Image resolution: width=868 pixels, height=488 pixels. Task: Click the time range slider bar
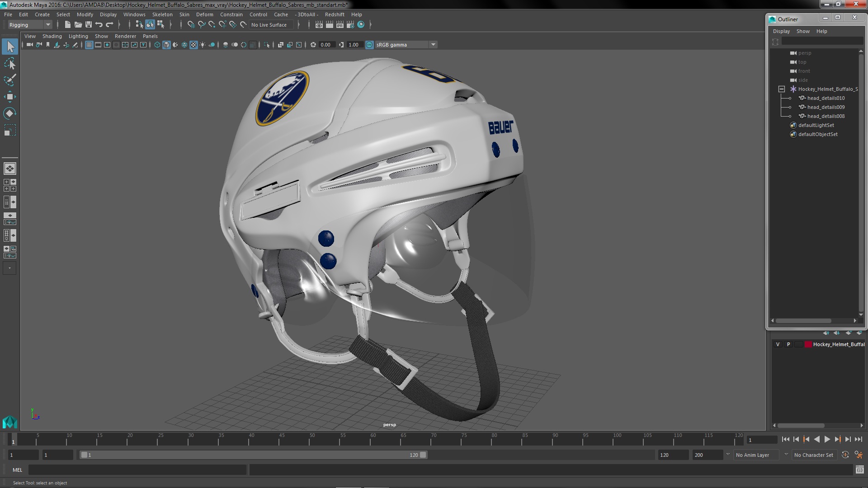click(253, 455)
